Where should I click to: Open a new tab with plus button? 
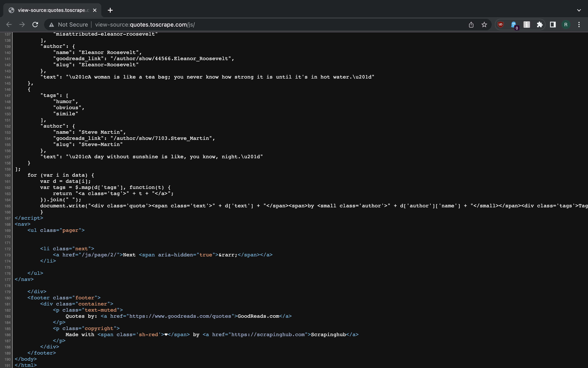pos(110,10)
